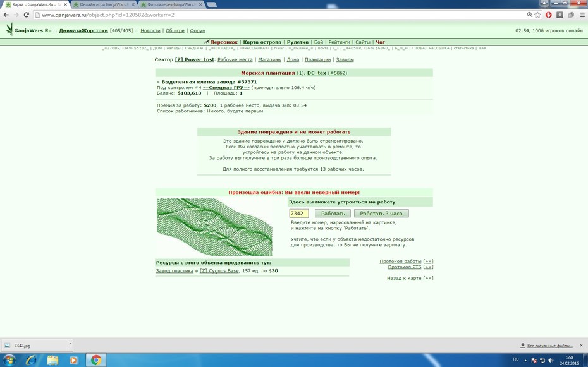
Task: Open the Новости link
Action: click(150, 31)
